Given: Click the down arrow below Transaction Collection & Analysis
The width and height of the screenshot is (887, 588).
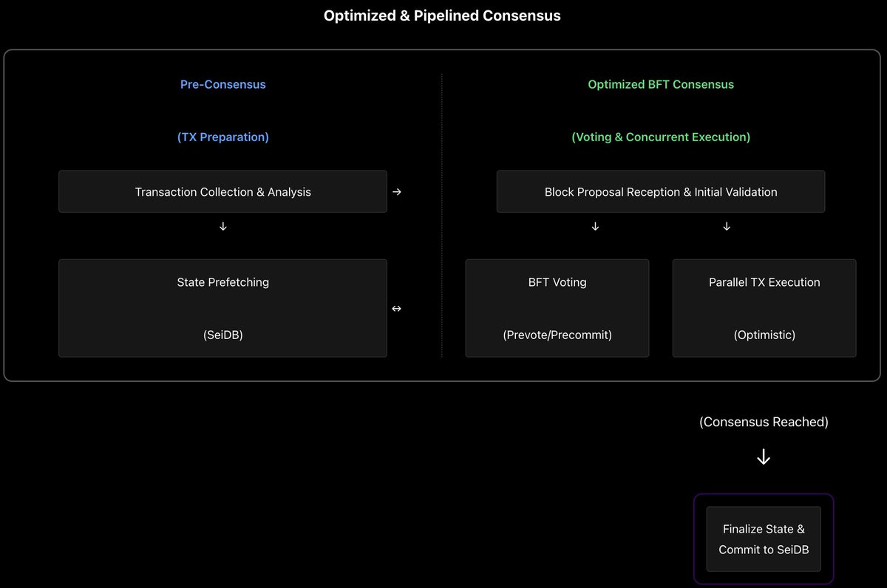Looking at the screenshot, I should point(223,227).
